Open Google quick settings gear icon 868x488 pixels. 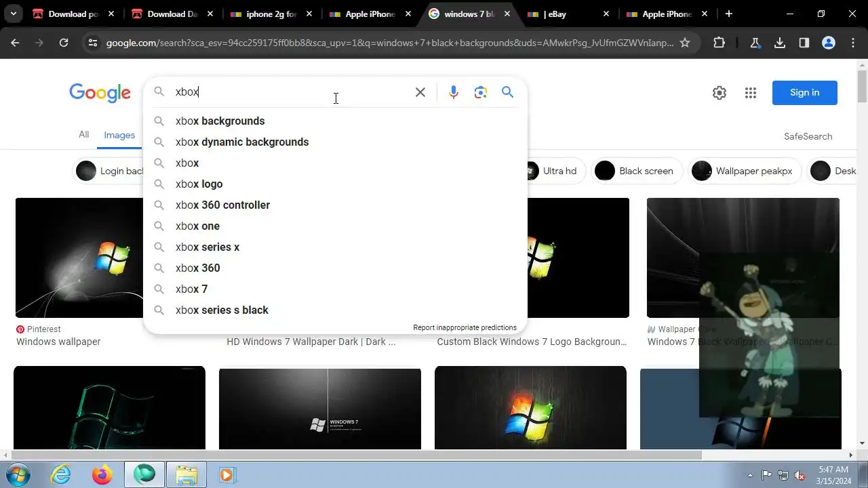coord(719,93)
